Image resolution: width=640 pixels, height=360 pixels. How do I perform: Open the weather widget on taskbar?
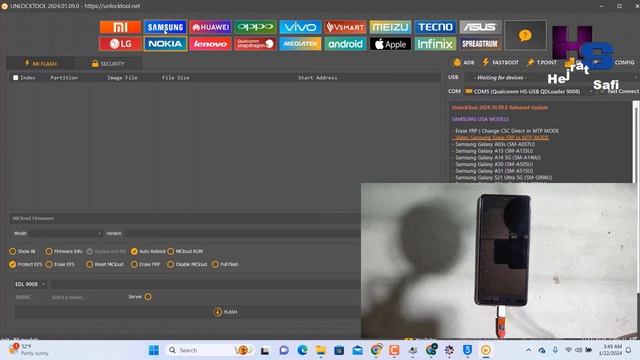click(29, 350)
